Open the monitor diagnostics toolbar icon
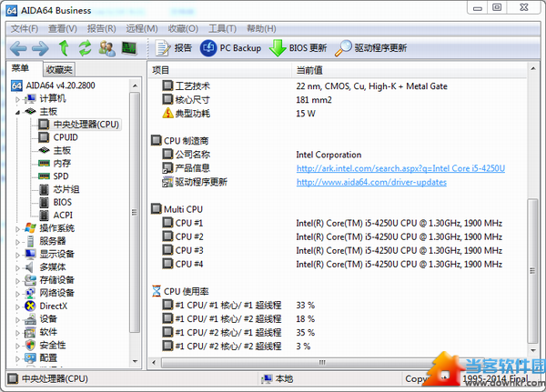 129,48
